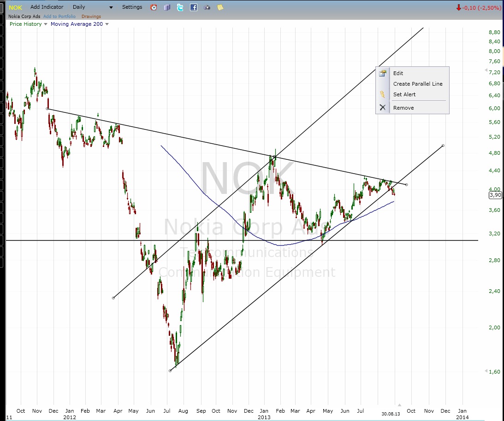Select Create Parallel Line from the context menu
This screenshot has width=504, height=421.
[417, 84]
